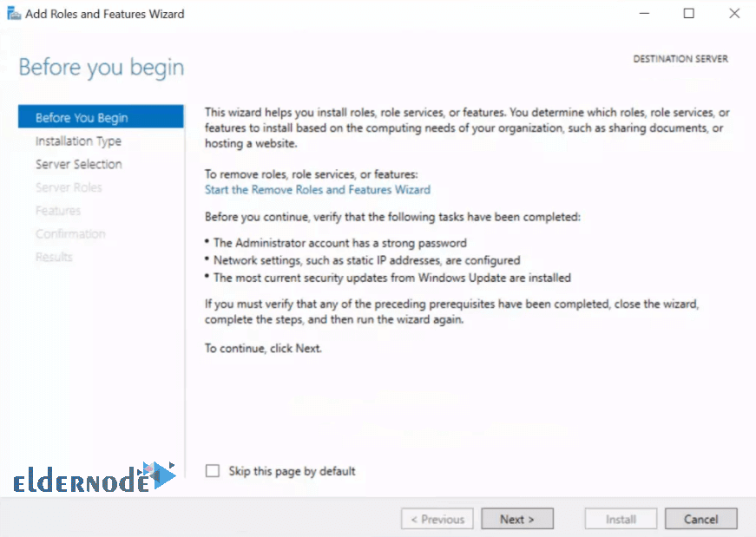Open the Server Selection step

point(79,164)
